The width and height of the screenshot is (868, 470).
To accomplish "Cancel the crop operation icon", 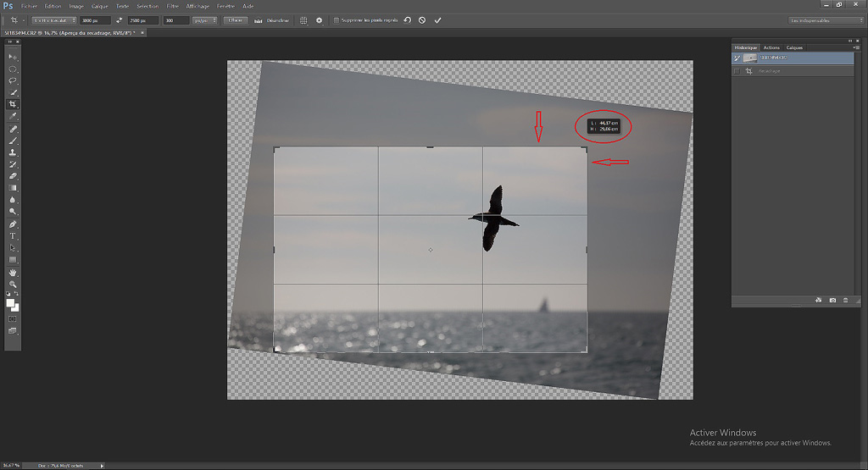I will 422,20.
